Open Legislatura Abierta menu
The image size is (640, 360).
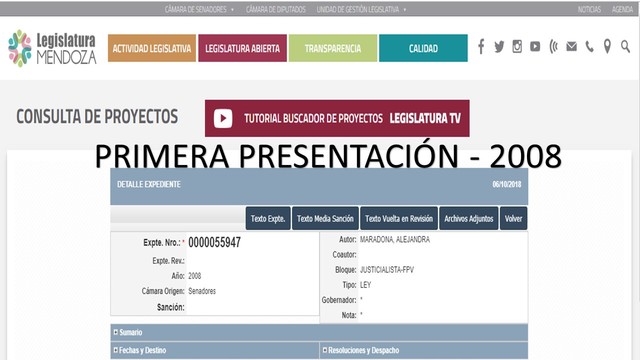(242, 48)
